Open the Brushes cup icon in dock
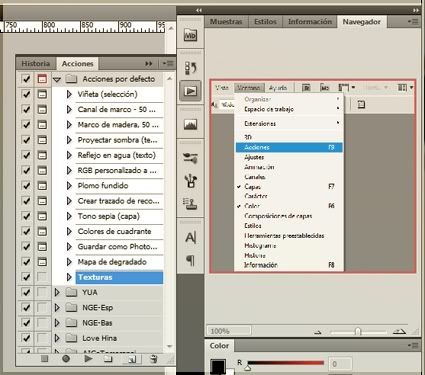 pyautogui.click(x=190, y=180)
